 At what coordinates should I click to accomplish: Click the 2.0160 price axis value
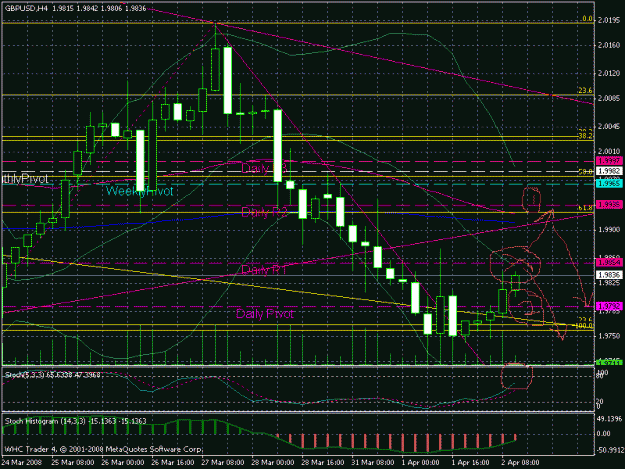[x=609, y=45]
